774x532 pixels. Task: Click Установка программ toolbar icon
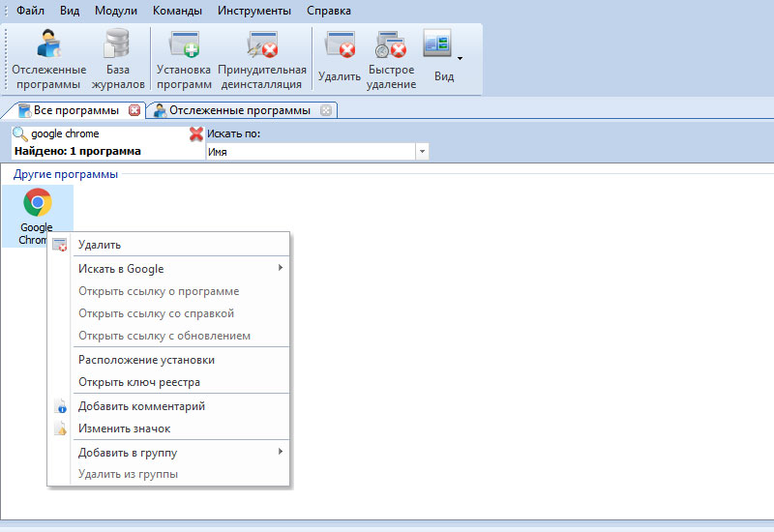tap(183, 59)
